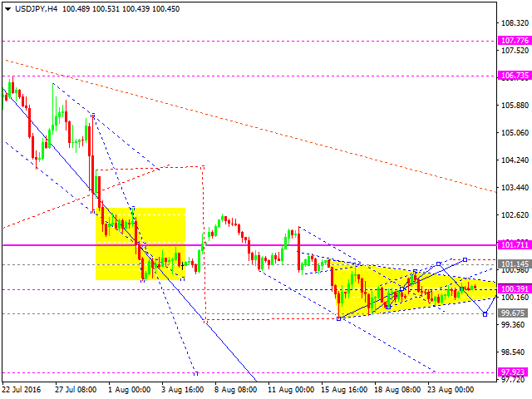Select the 99.675 gray price label
The height and width of the screenshot is (399, 532).
(515, 313)
